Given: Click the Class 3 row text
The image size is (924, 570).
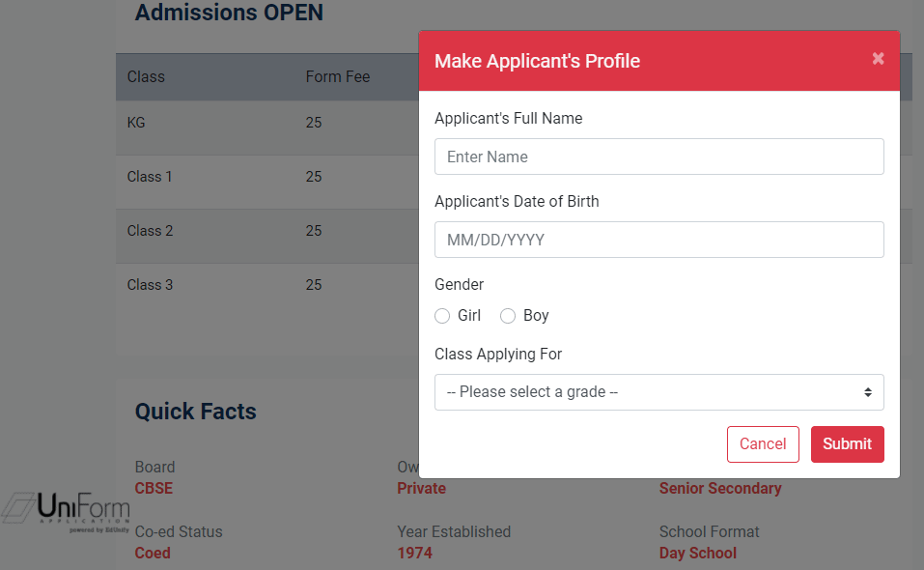Looking at the screenshot, I should (151, 285).
